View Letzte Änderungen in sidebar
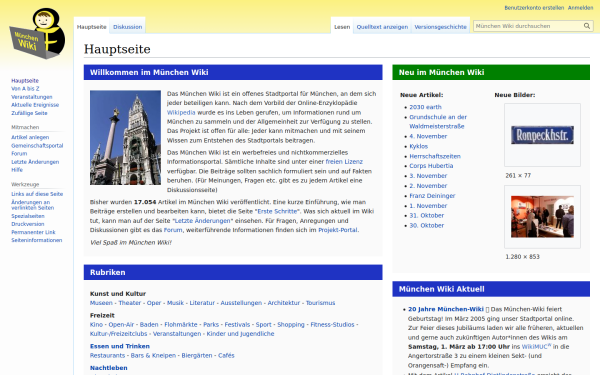 (x=35, y=162)
